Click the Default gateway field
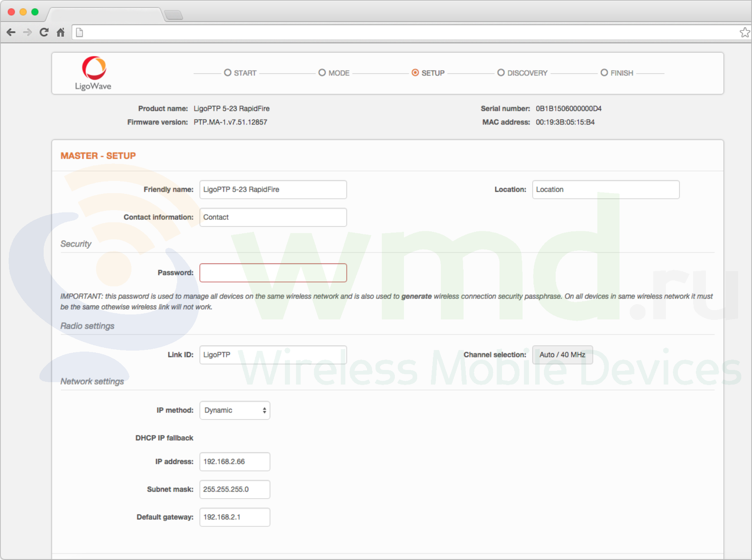The image size is (752, 560). click(235, 517)
